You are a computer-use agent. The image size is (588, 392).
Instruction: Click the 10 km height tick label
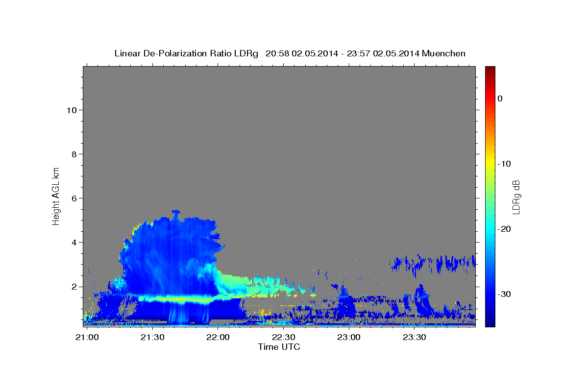click(x=71, y=110)
